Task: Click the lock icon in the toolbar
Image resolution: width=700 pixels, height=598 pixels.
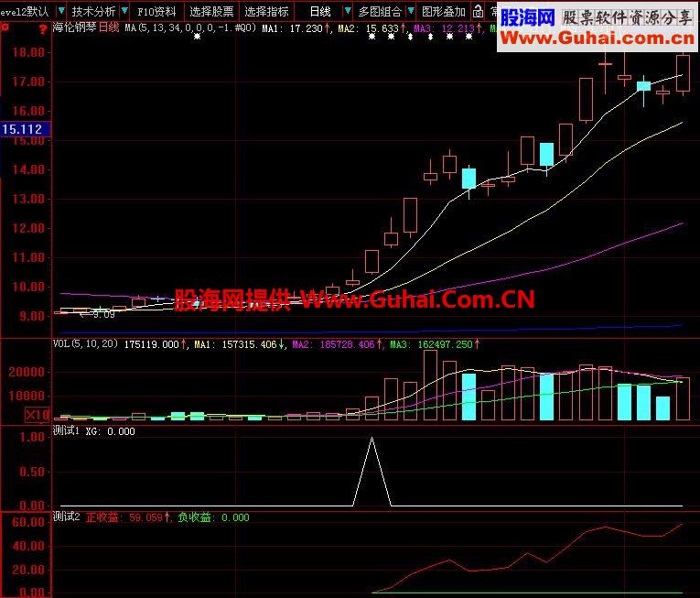Action: (x=478, y=11)
